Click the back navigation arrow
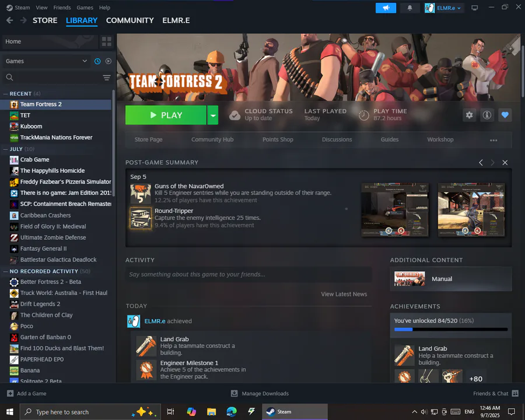 tap(10, 20)
